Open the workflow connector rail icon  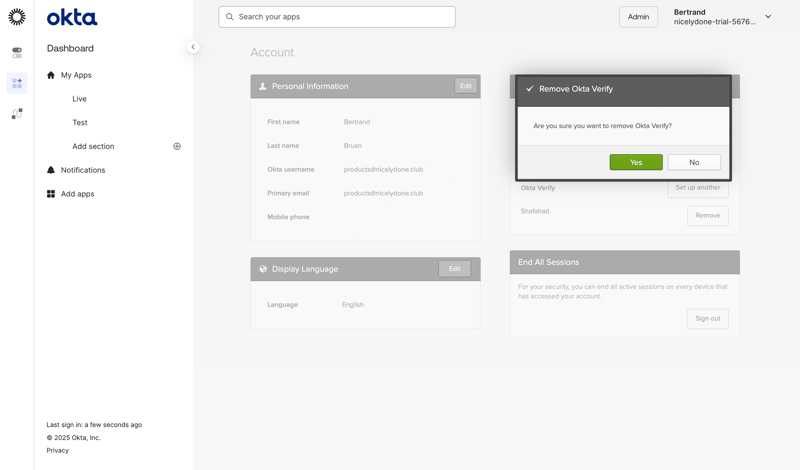coord(17,113)
